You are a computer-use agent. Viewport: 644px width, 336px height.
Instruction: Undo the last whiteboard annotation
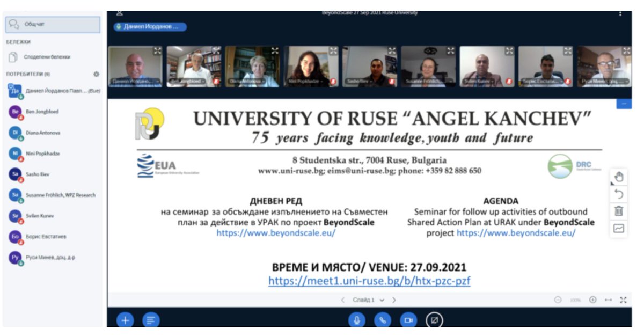619,194
